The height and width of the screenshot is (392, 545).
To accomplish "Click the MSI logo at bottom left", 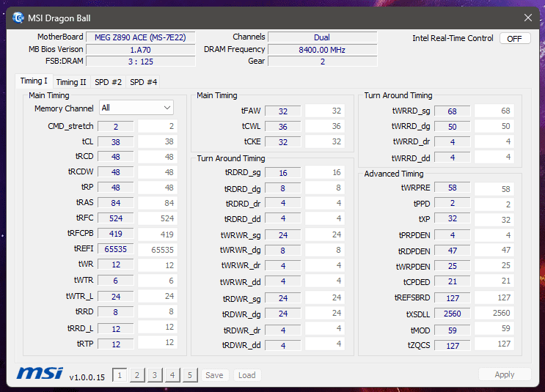I will tap(40, 373).
